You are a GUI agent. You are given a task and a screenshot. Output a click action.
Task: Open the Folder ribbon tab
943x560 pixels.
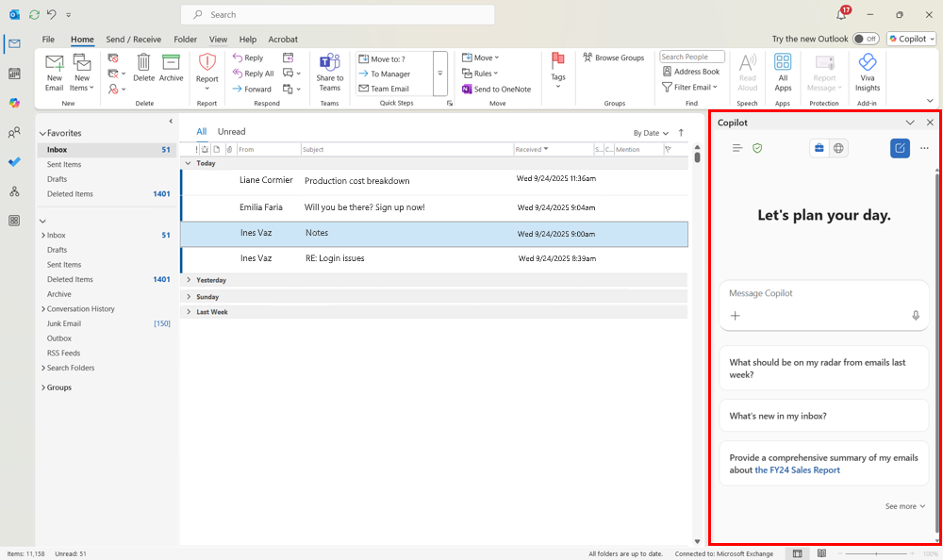(x=185, y=39)
